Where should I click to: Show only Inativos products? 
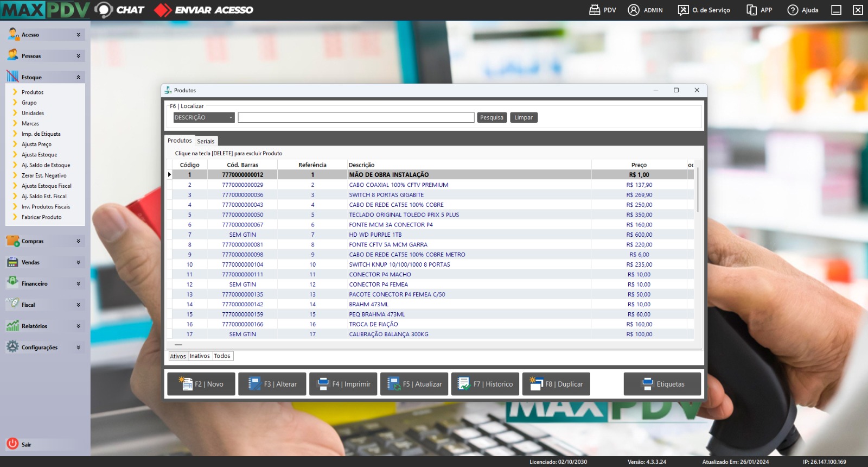coord(200,356)
